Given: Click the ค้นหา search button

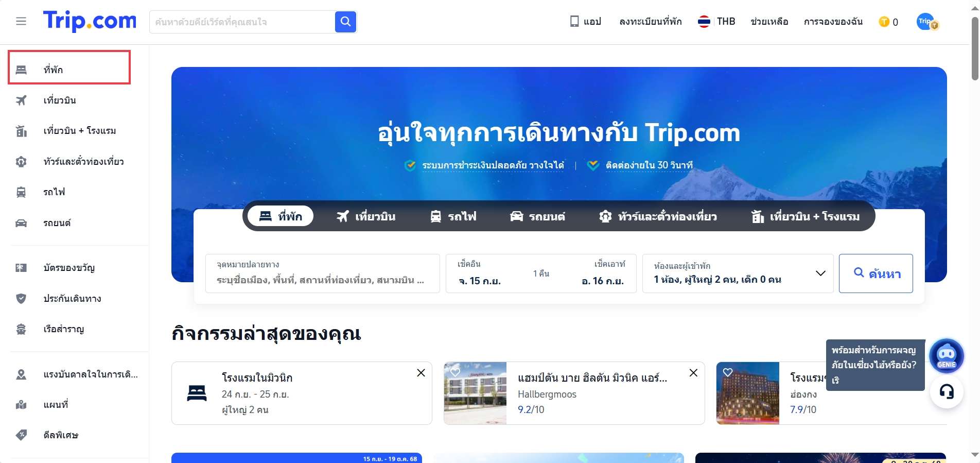Looking at the screenshot, I should [x=876, y=273].
